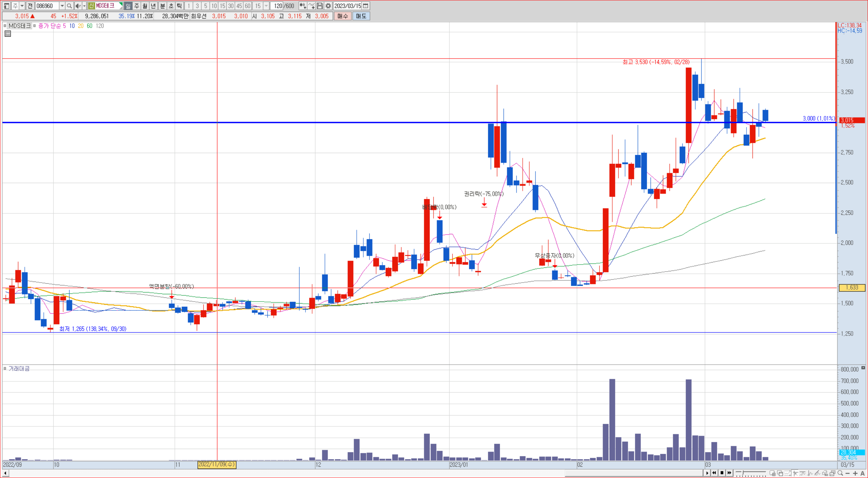Select the 월 (monthly) period tab

point(145,6)
